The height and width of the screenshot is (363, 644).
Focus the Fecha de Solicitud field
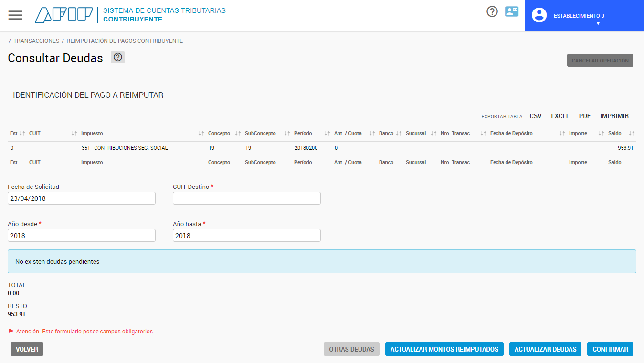(x=82, y=198)
